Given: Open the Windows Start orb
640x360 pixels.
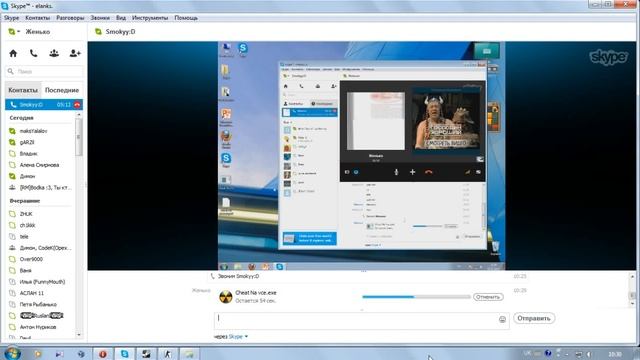Looking at the screenshot, I should 11,353.
